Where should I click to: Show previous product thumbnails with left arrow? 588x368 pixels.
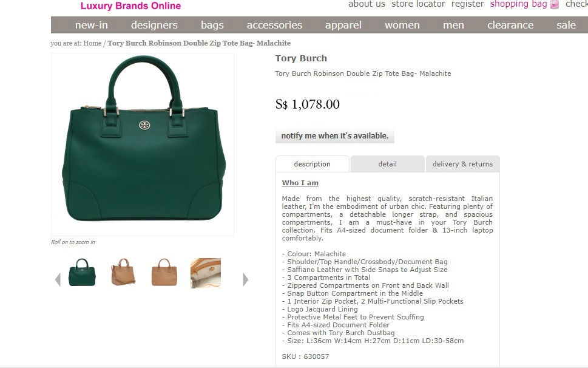[58, 280]
